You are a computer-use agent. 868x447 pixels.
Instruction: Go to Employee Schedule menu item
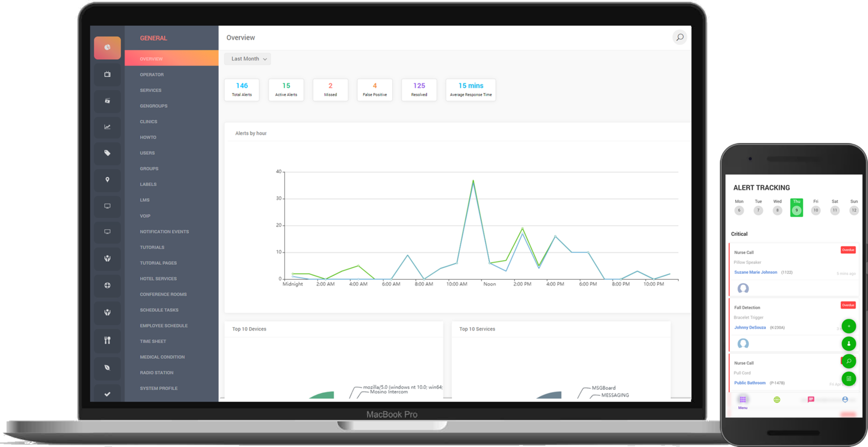(x=164, y=326)
